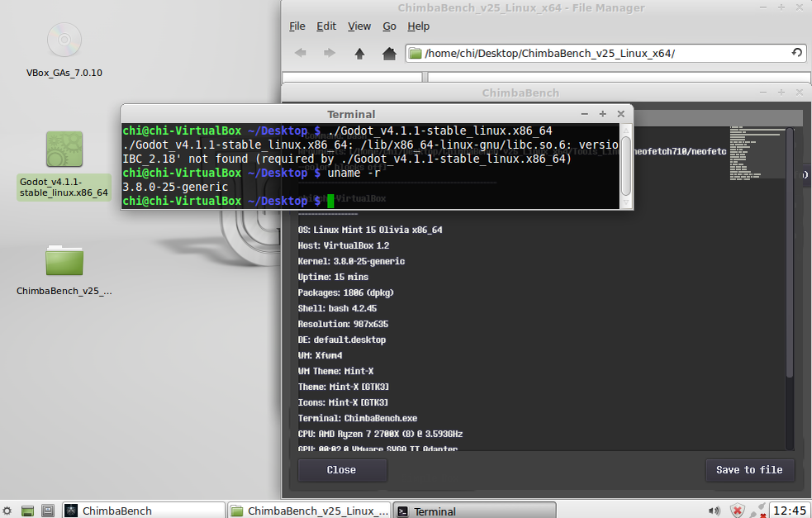Open Edit menu in File Manager
The image size is (812, 518).
pos(326,26)
